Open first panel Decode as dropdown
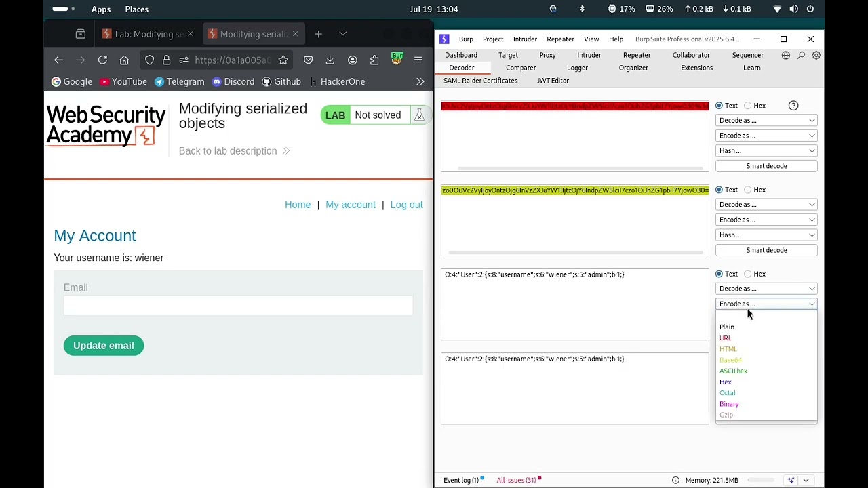The image size is (868, 488). pyautogui.click(x=766, y=121)
